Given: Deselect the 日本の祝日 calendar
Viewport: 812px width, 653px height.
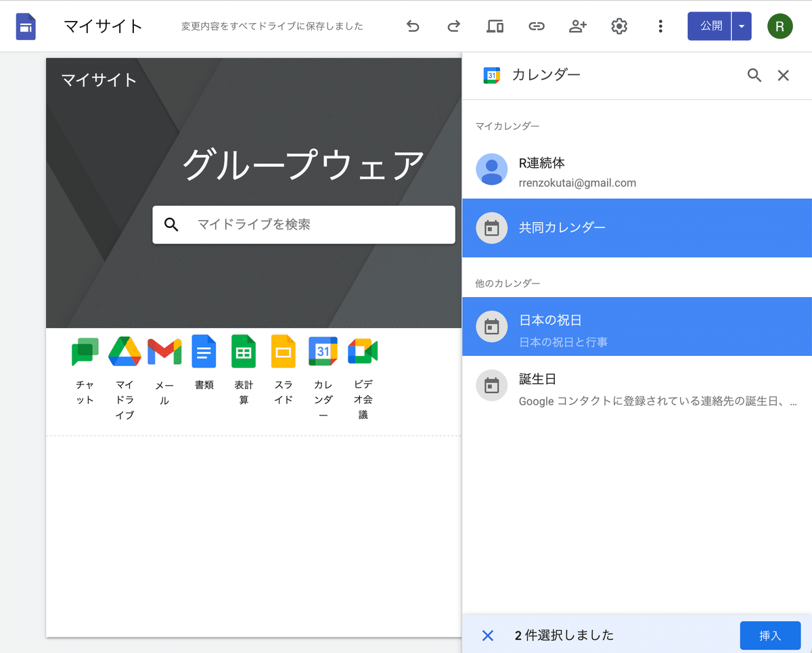Looking at the screenshot, I should click(637, 327).
